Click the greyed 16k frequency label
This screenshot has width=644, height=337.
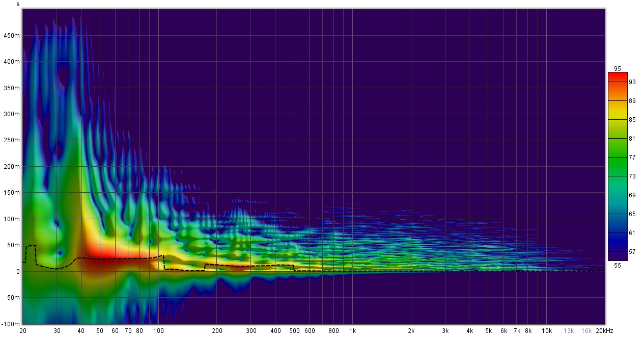tap(586, 331)
